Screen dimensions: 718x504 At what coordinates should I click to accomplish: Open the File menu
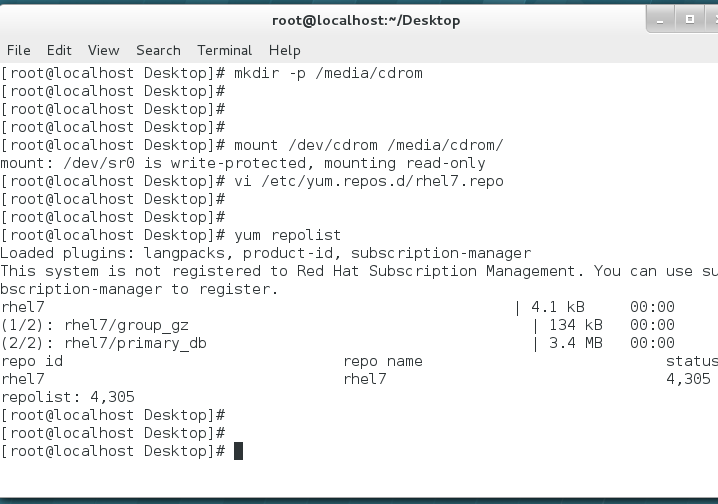[x=18, y=50]
